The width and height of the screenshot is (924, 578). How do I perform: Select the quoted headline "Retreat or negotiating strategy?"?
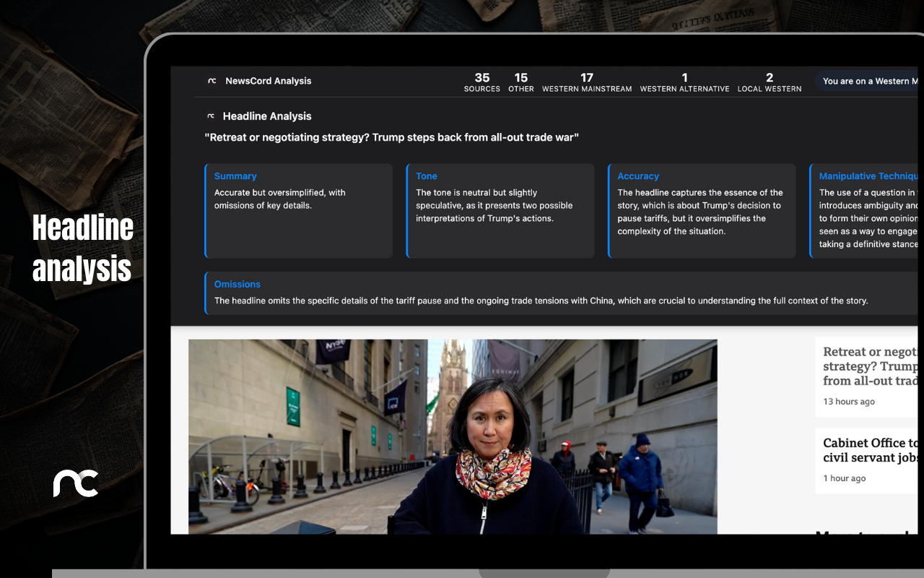pyautogui.click(x=392, y=137)
